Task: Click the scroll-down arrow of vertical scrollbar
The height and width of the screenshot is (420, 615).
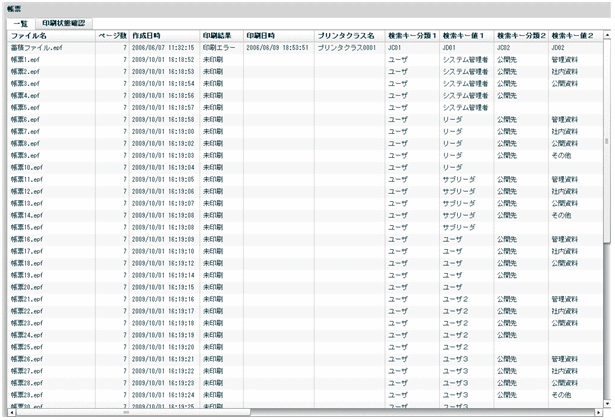Action: 606,402
